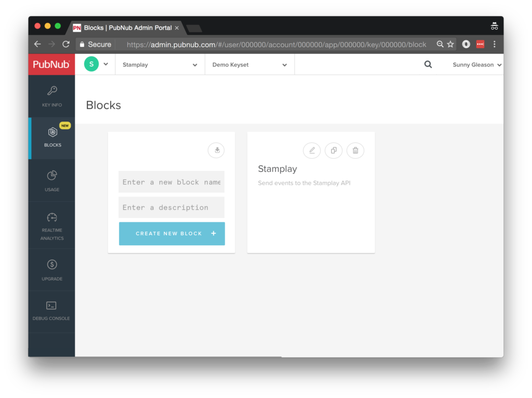This screenshot has width=532, height=398.
Task: View the Usage panel
Action: tap(51, 180)
